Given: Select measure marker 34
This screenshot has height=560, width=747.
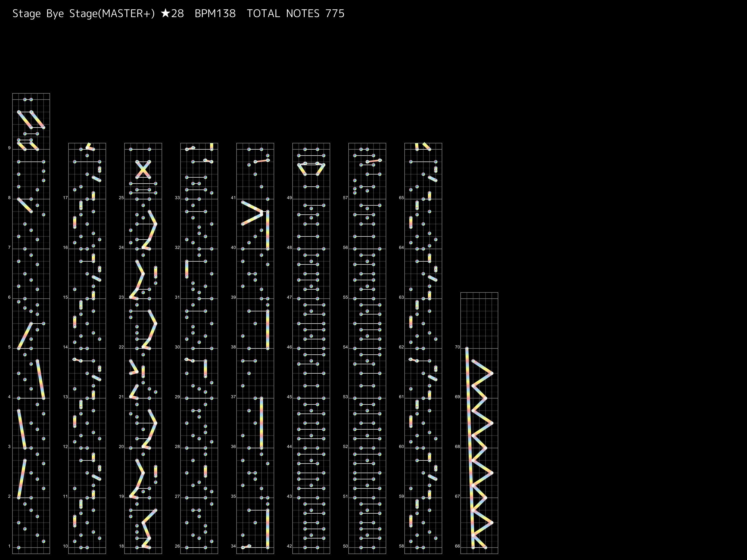Looking at the screenshot, I should pyautogui.click(x=233, y=546).
